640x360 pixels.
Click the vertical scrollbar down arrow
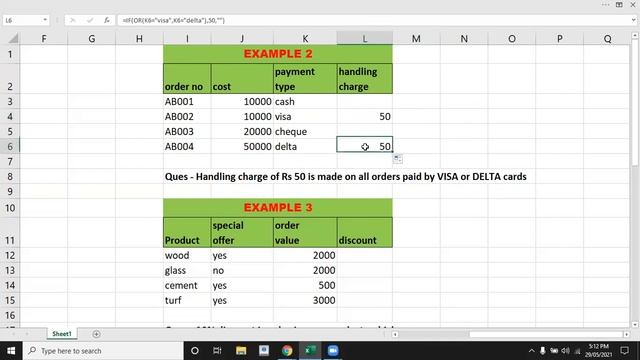635,324
